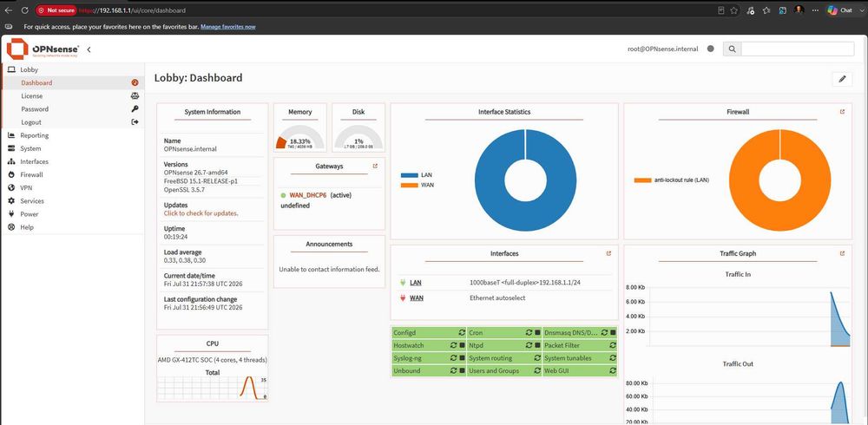Image resolution: width=868 pixels, height=425 pixels.
Task: Stop the Hostwatch service
Action: click(462, 345)
